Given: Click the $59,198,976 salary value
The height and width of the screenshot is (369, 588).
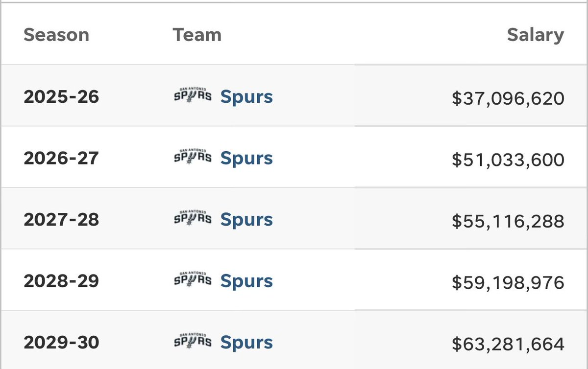Looking at the screenshot, I should [x=508, y=283].
